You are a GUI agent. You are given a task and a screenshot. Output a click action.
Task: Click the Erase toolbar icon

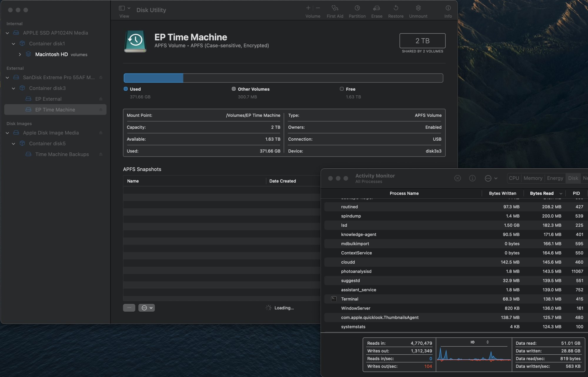click(x=377, y=8)
